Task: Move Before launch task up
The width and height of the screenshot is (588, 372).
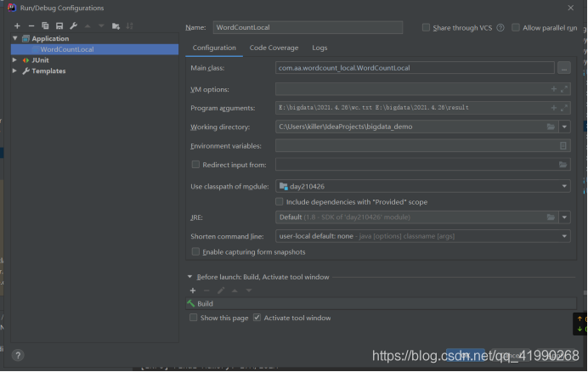Action: pos(235,290)
